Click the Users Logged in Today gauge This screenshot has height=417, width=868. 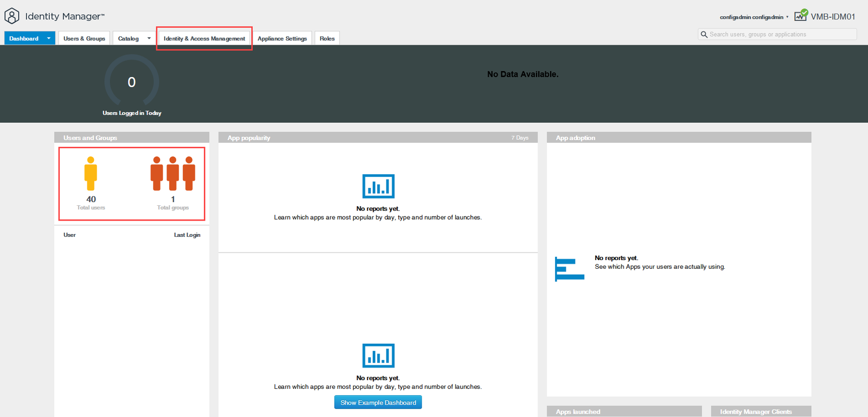(132, 81)
